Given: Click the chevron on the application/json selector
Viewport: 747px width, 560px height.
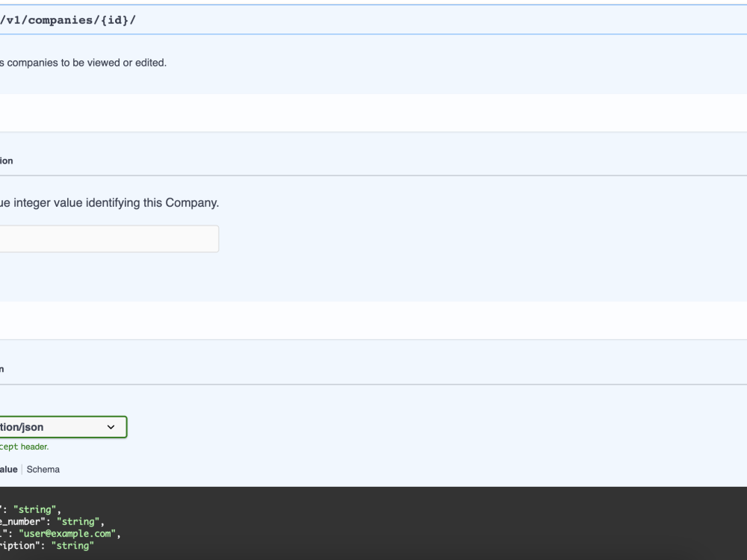Looking at the screenshot, I should pyautogui.click(x=111, y=427).
